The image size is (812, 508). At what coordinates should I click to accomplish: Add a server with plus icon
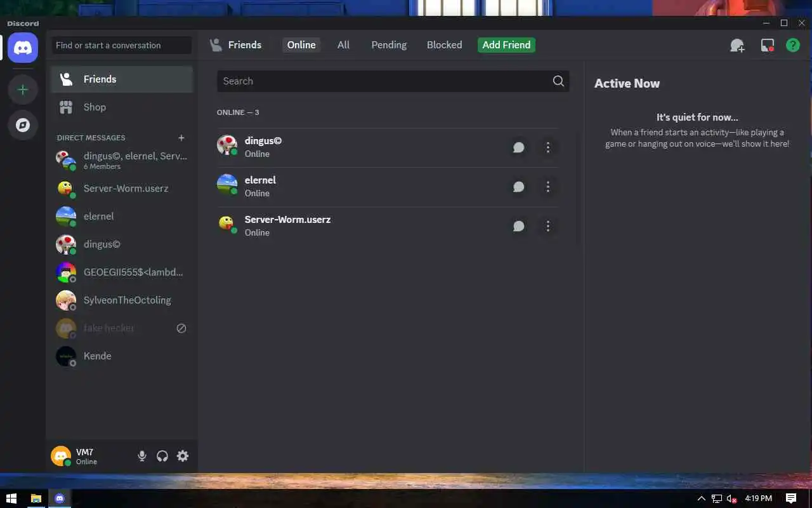[23, 90]
